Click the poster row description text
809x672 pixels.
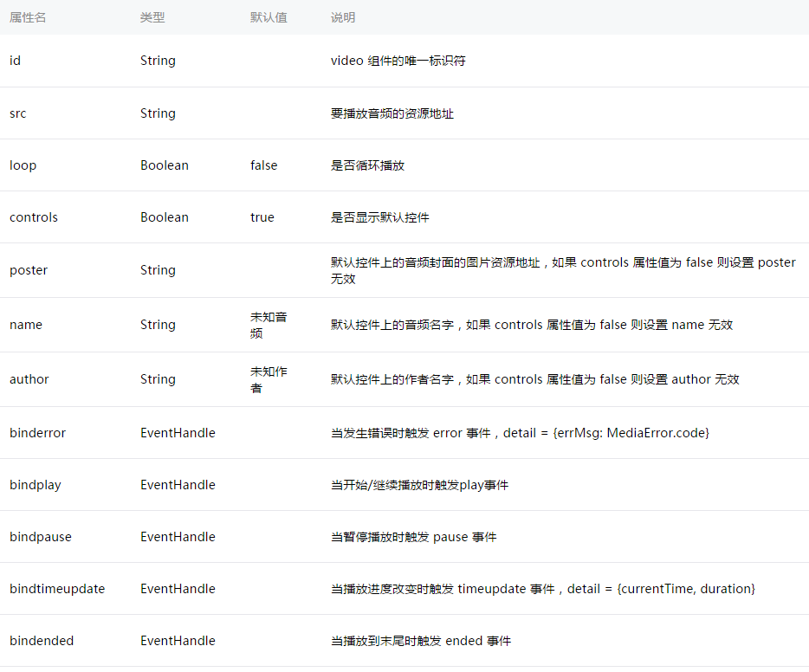[x=563, y=271]
